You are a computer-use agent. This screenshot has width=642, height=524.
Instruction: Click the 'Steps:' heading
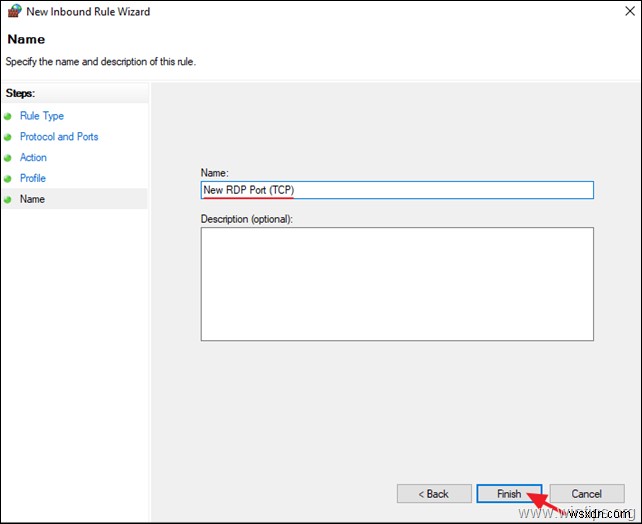(20, 93)
